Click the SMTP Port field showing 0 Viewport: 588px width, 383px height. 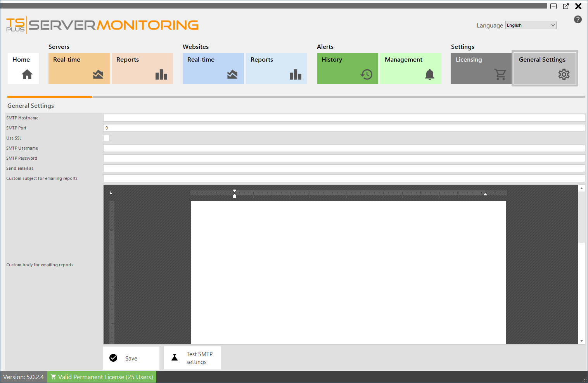pyautogui.click(x=344, y=128)
